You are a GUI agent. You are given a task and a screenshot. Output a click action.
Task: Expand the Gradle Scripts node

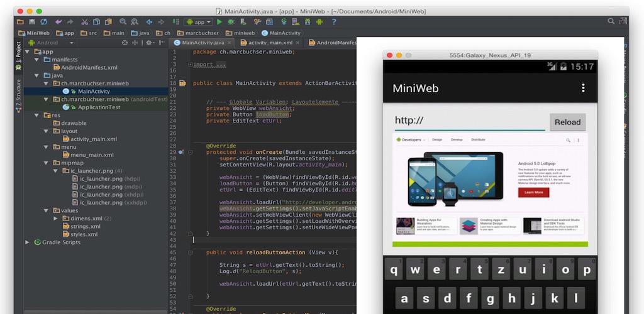point(27,242)
